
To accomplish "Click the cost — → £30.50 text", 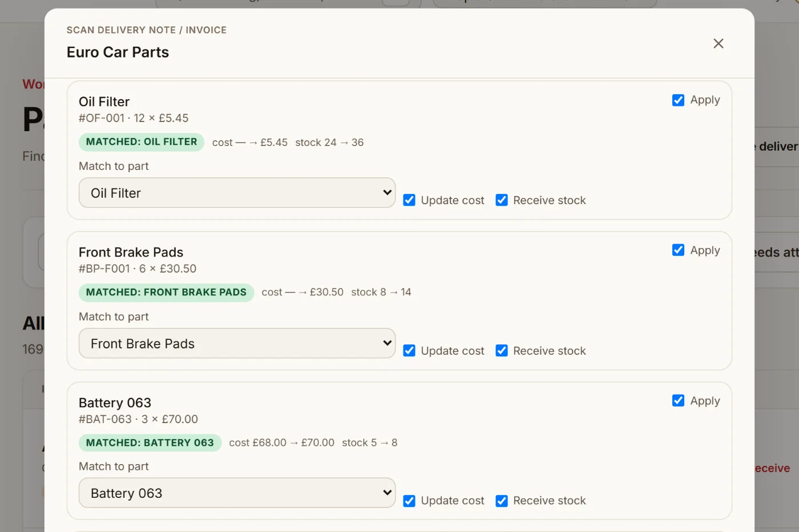I will coord(302,292).
